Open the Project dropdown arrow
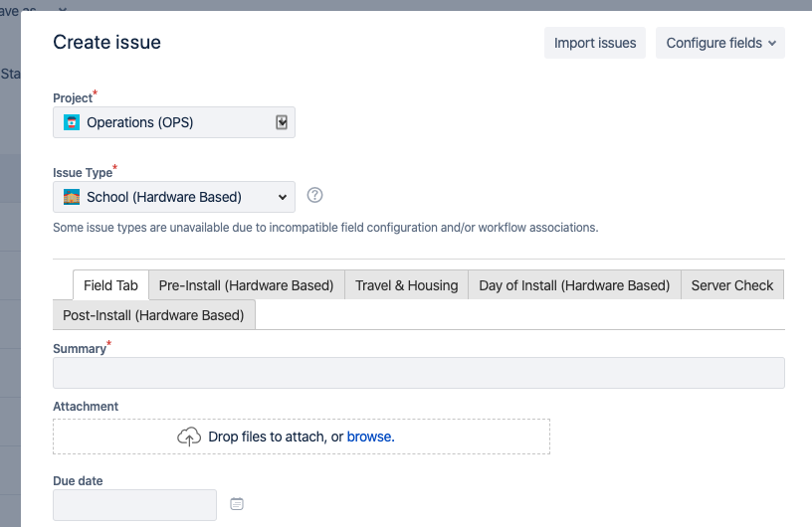Screen dimensions: 812x527 tap(282, 122)
